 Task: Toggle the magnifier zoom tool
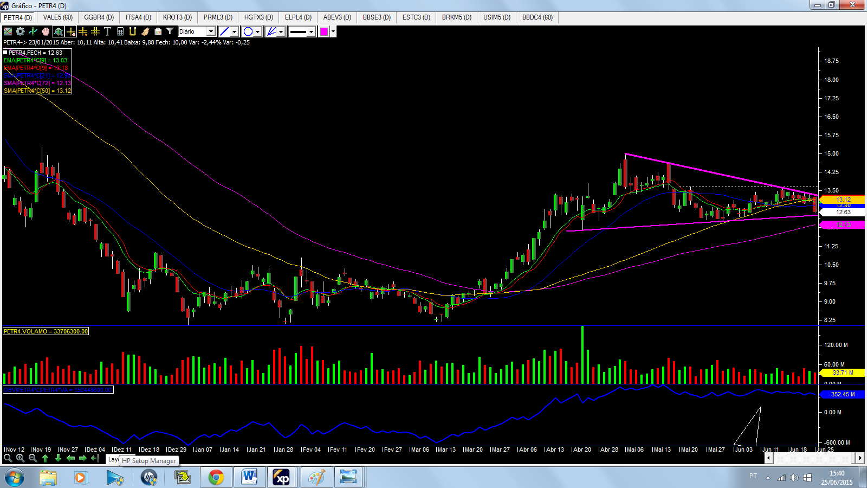pyautogui.click(x=58, y=31)
